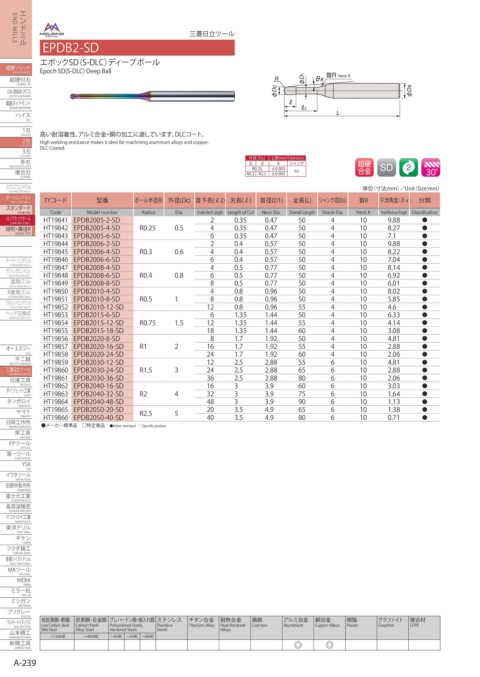The image size is (480, 677).
Task: Click the アルミ合金 suitability circle mark
Action: (298, 645)
